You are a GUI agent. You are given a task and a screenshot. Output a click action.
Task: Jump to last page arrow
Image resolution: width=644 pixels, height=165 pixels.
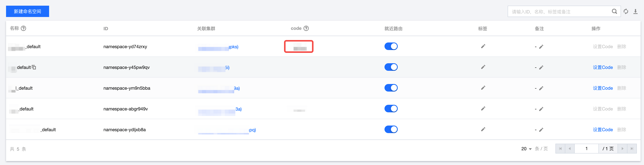[x=632, y=149]
